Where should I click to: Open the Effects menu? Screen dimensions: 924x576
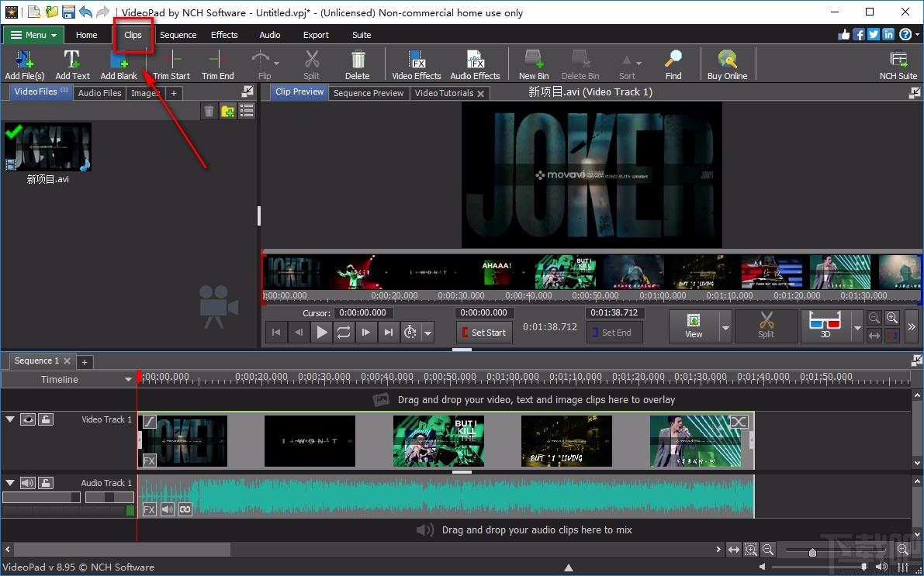click(224, 34)
